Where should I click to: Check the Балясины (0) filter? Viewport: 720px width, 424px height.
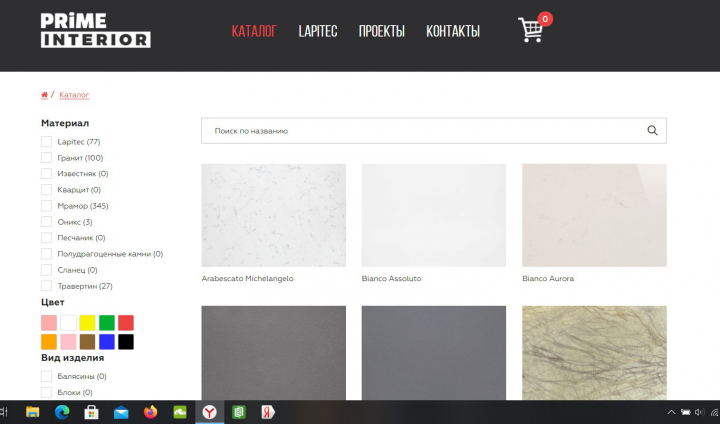[46, 376]
